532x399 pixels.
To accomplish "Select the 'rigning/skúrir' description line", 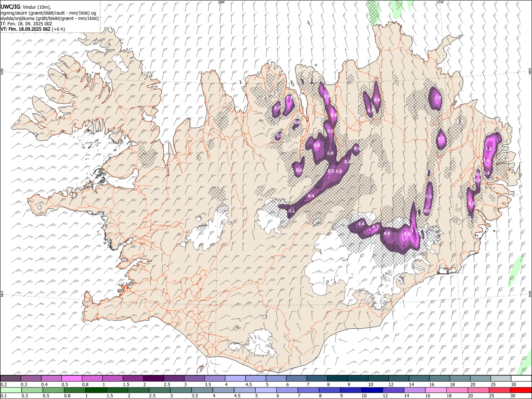I will tap(49, 13).
